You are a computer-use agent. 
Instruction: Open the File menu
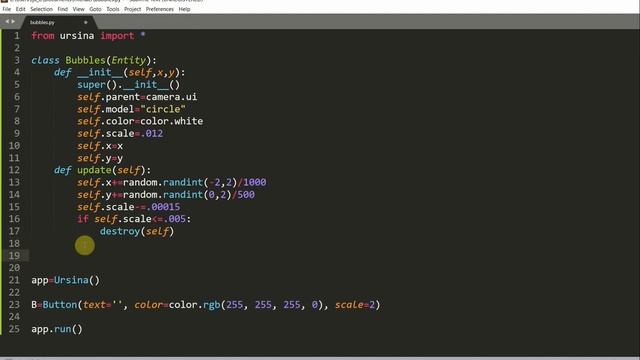7,9
